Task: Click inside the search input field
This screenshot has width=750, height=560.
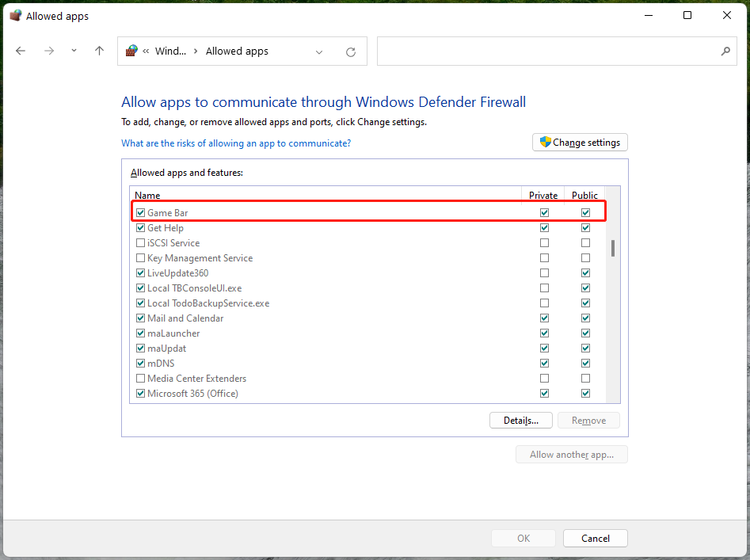Action: coord(546,51)
